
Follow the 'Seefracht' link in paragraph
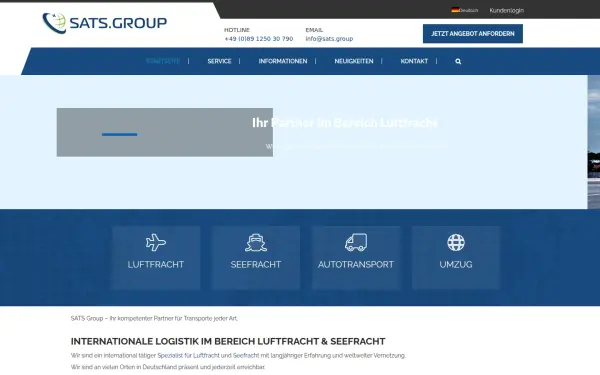point(246,355)
